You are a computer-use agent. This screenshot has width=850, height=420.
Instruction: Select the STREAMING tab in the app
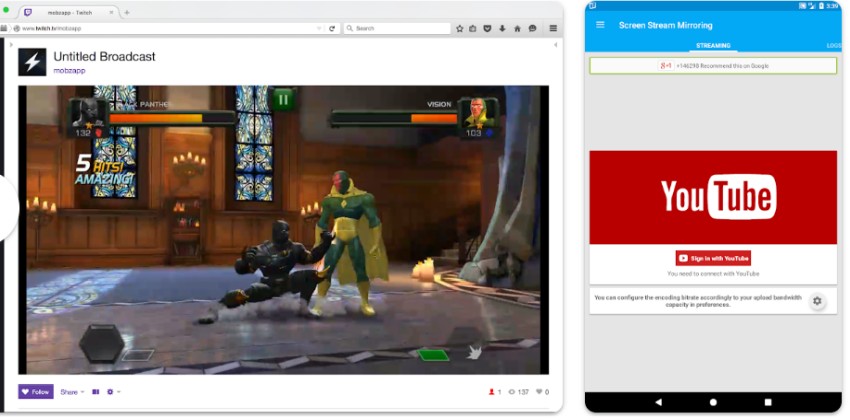(713, 46)
